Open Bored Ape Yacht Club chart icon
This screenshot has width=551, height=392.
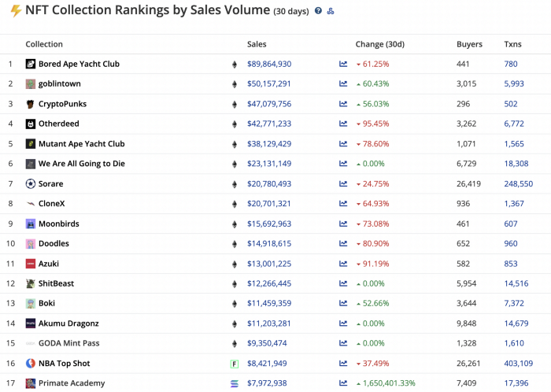coord(343,64)
